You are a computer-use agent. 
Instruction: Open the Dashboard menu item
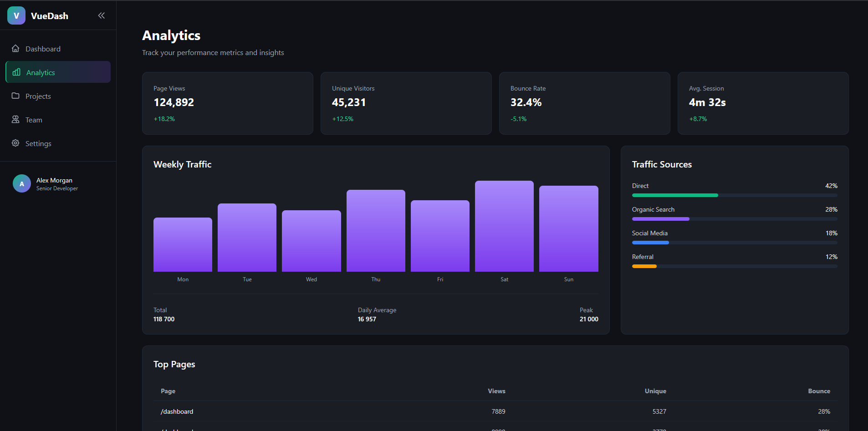(x=58, y=49)
